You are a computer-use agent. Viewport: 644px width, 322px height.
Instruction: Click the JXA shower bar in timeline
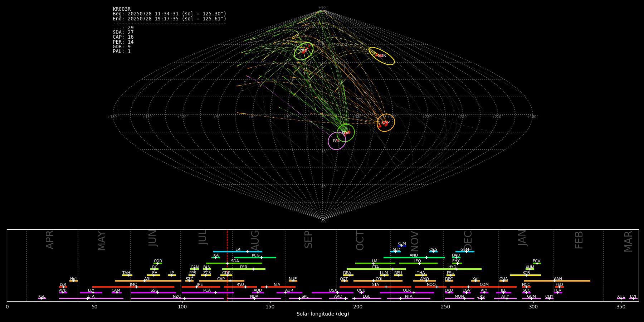click(x=216, y=257)
